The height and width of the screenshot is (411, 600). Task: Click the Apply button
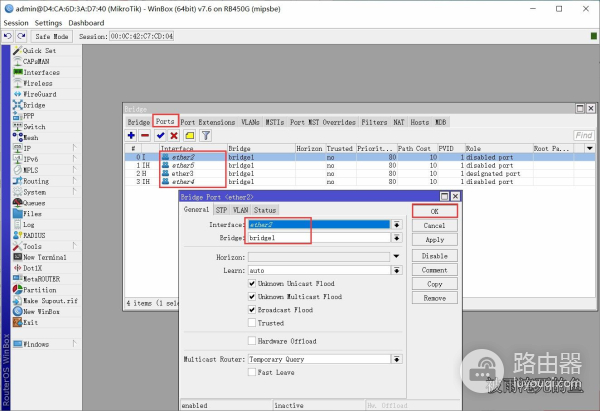[434, 240]
